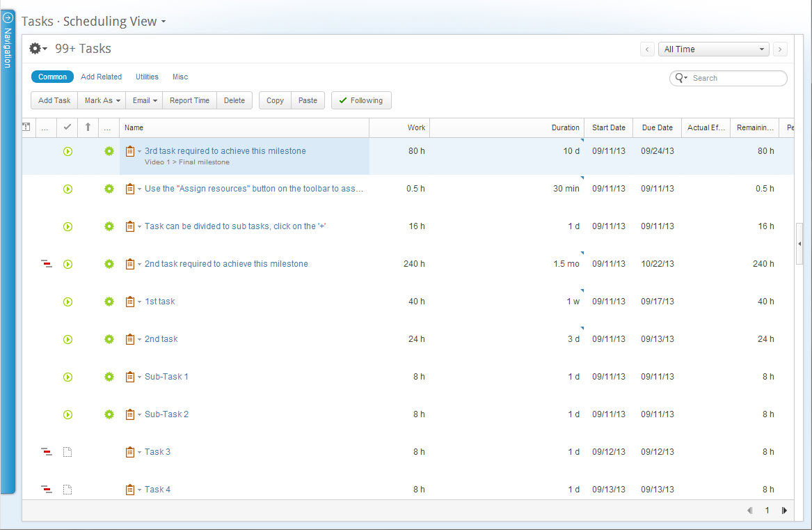Select the '1.5 mo' duration cell
Image resolution: width=812 pixels, height=530 pixels.
pyautogui.click(x=566, y=264)
